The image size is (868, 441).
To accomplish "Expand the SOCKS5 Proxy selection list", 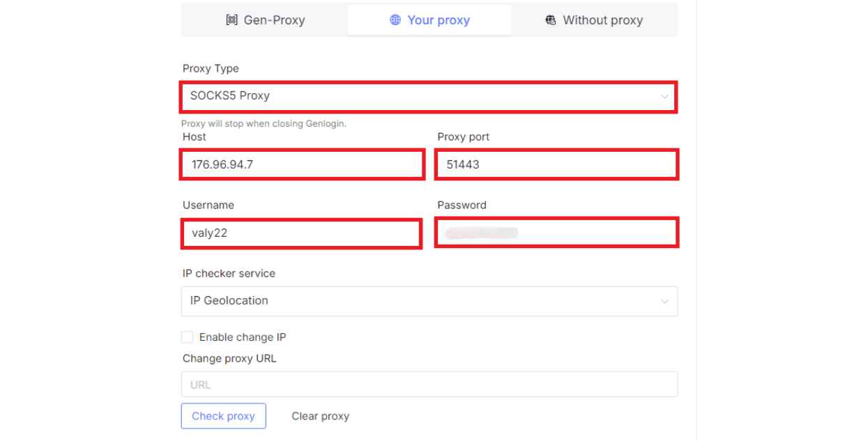I will pos(665,97).
